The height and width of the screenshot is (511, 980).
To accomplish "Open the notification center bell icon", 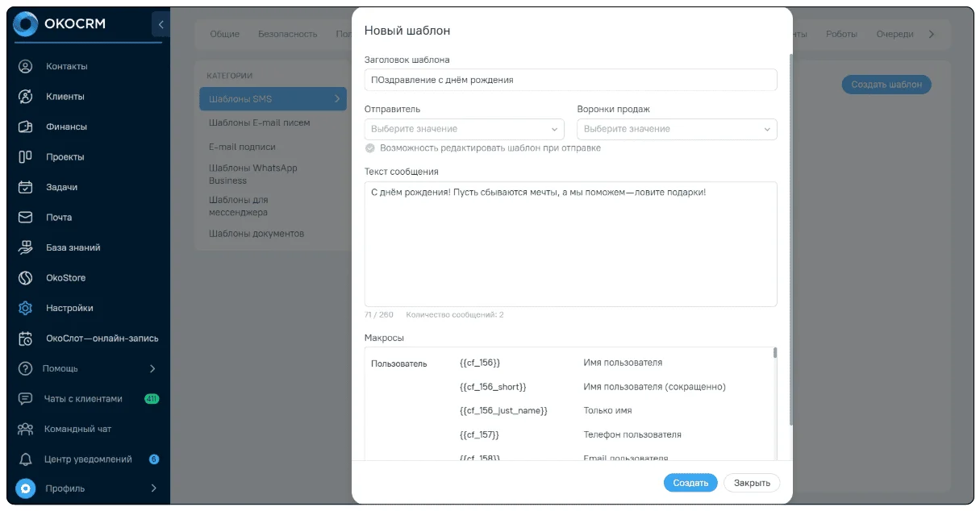I will pyautogui.click(x=25, y=459).
